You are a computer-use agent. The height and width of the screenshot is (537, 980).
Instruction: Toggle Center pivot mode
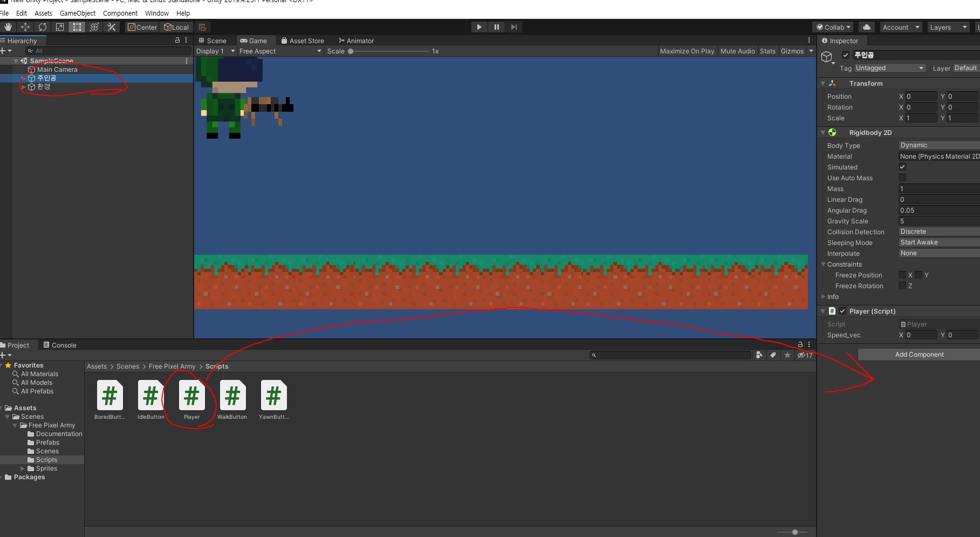click(142, 27)
